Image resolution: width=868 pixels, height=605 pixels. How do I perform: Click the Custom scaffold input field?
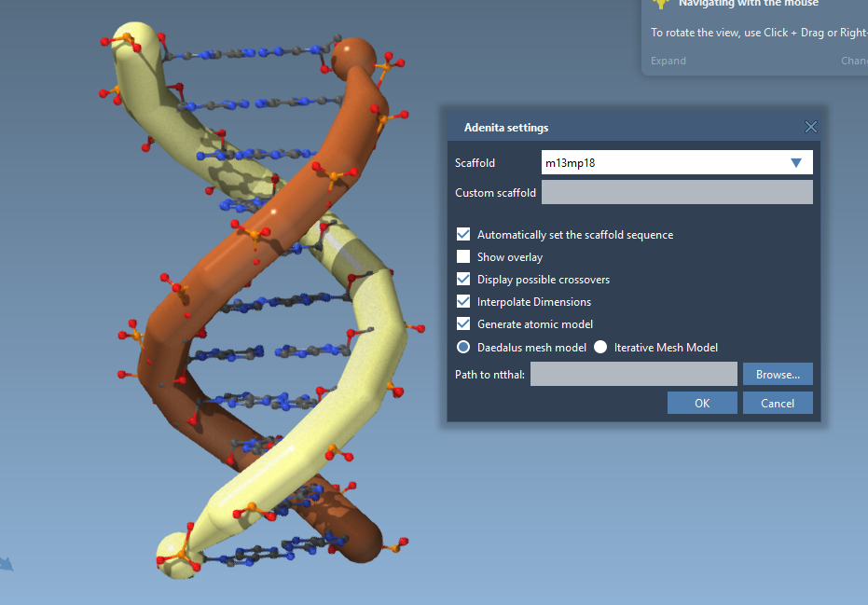click(x=677, y=192)
